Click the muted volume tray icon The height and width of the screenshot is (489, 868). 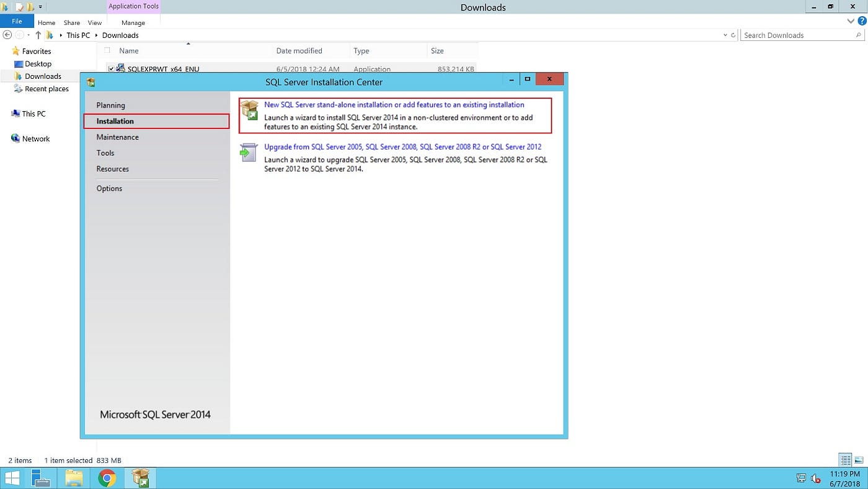[x=816, y=478]
